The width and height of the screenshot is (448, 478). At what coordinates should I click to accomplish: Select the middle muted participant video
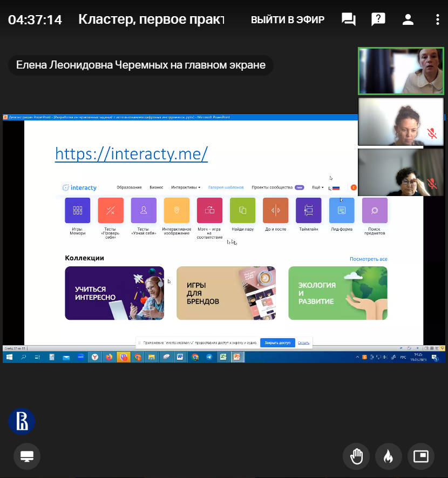pos(401,122)
